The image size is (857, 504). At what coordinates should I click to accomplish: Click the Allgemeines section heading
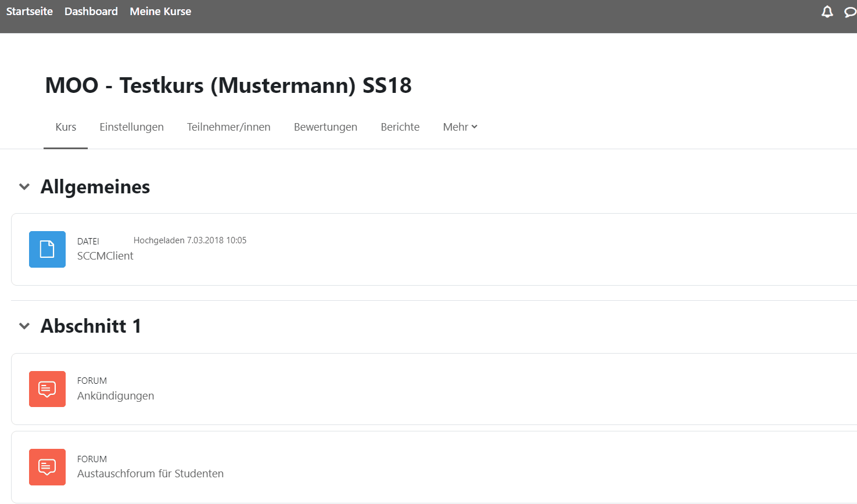click(x=95, y=187)
